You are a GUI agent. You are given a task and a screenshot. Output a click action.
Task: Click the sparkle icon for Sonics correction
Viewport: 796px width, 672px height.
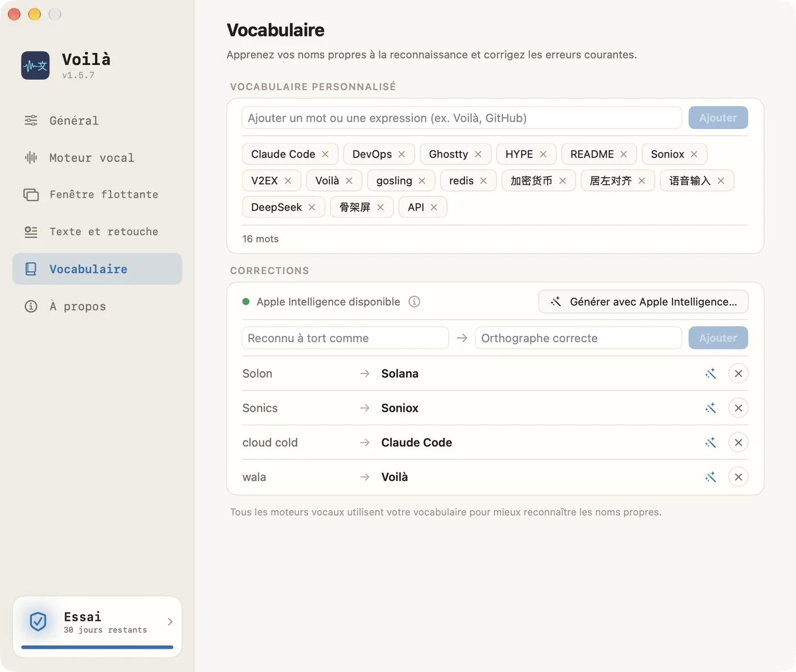pyautogui.click(x=711, y=408)
